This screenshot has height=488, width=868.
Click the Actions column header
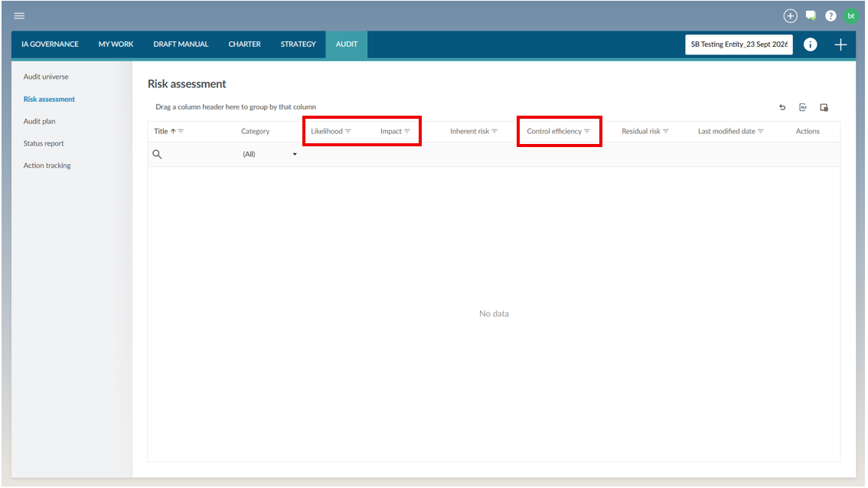[x=808, y=131]
